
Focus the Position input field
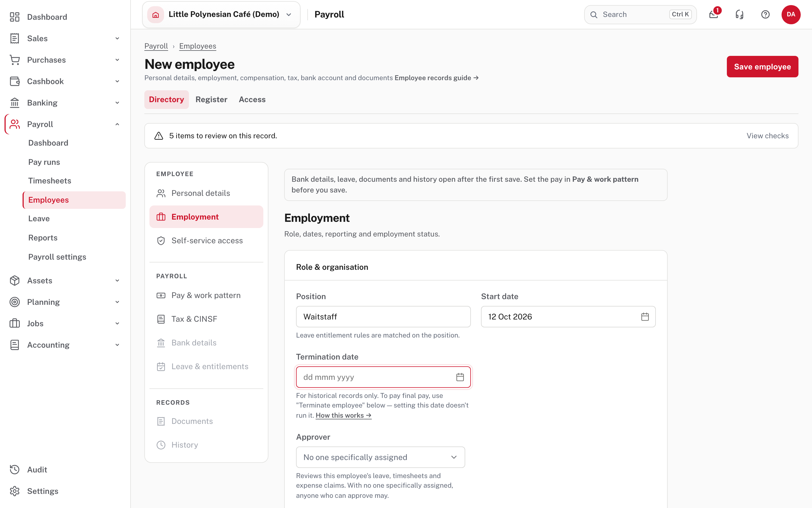click(383, 316)
